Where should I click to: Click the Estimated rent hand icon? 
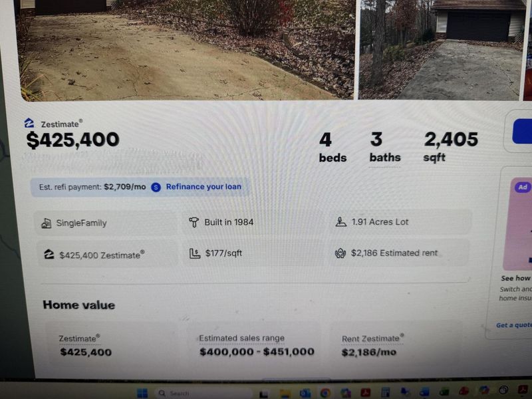pos(340,253)
